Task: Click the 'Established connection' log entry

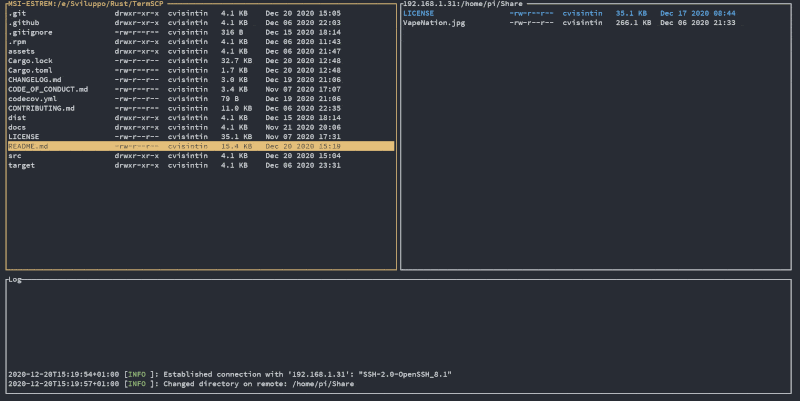Action: [230, 374]
